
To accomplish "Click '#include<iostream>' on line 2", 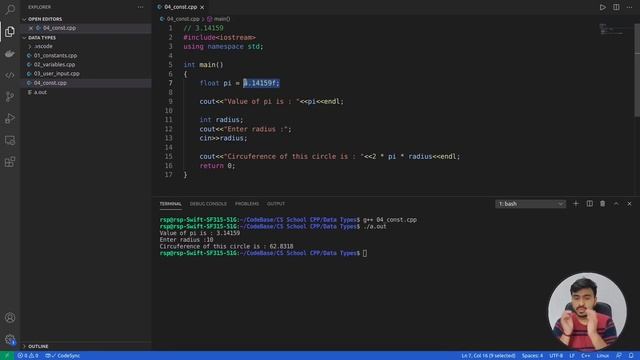I will pyautogui.click(x=220, y=38).
